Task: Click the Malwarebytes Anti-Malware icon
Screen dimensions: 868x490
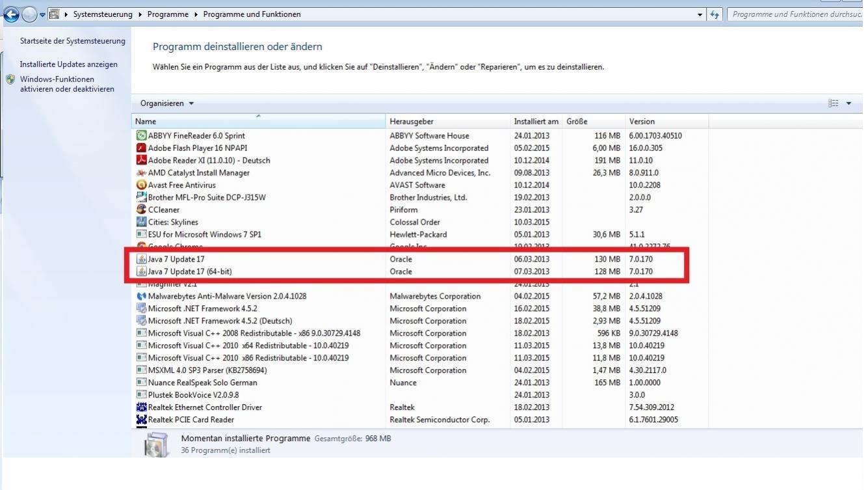Action: point(141,296)
